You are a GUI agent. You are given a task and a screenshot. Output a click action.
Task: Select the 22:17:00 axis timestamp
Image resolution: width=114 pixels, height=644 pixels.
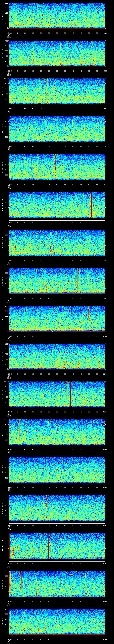click(x=9, y=639)
